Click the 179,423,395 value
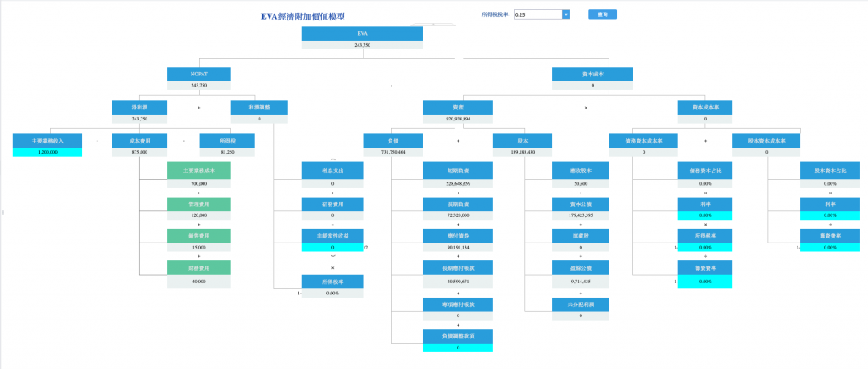 [x=580, y=215]
